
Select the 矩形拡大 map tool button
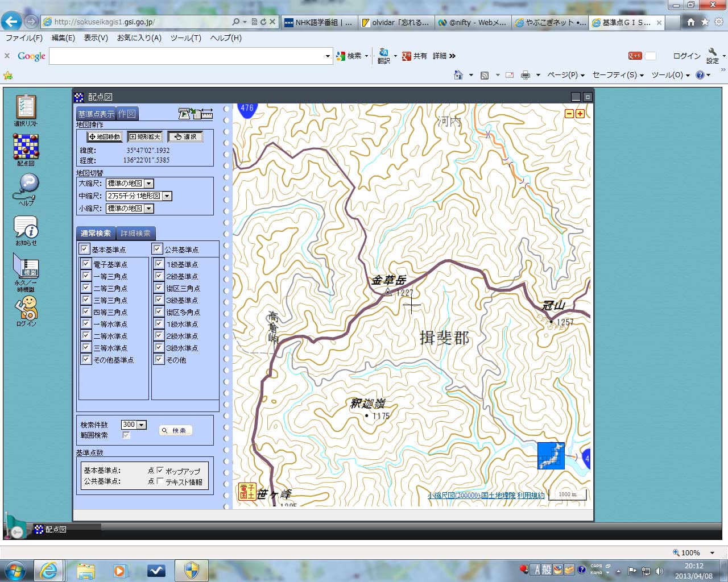coord(145,136)
